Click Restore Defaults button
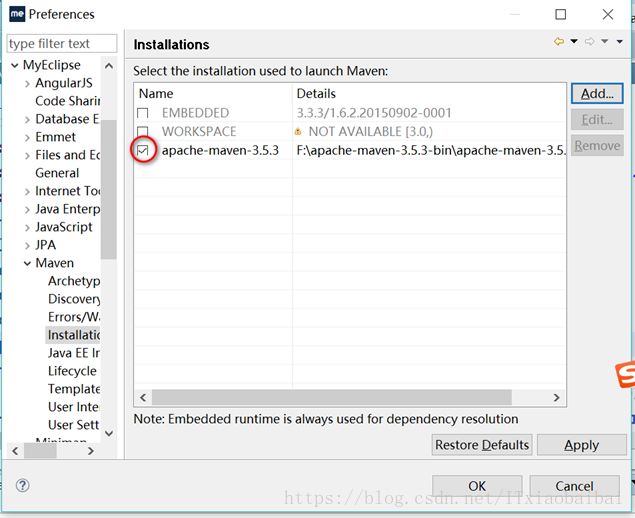Viewport: 635px width, 518px height. click(482, 445)
